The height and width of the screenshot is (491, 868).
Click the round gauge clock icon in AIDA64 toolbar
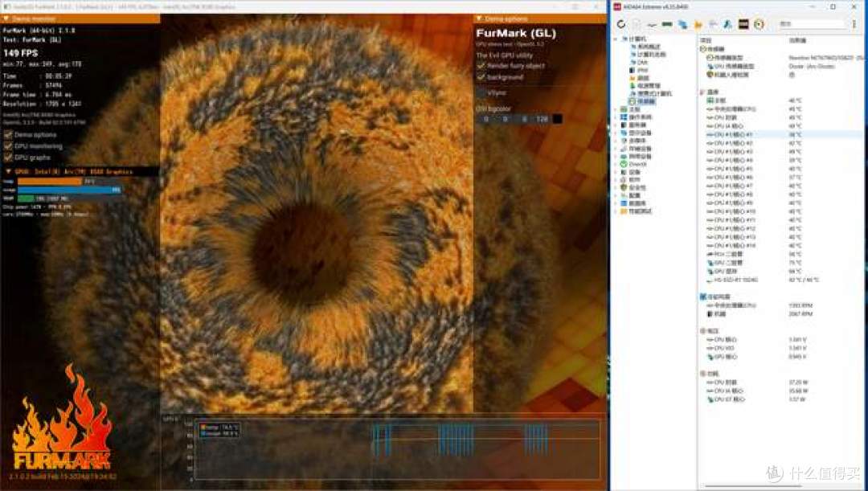(x=759, y=24)
